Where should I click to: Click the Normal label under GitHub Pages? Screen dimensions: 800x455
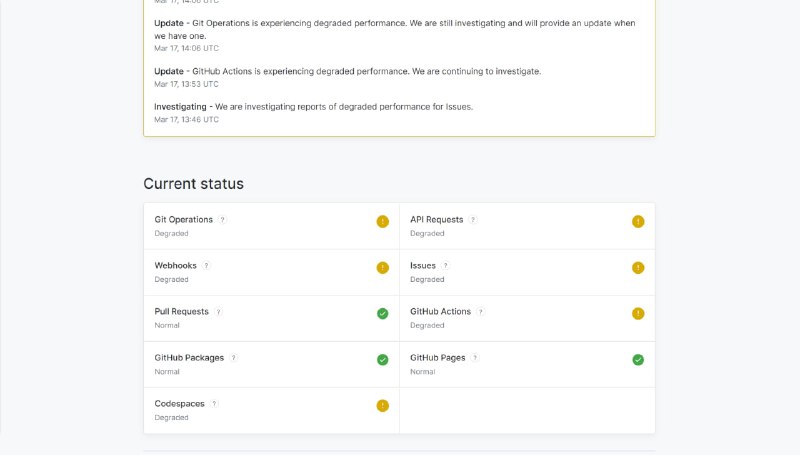pos(422,372)
